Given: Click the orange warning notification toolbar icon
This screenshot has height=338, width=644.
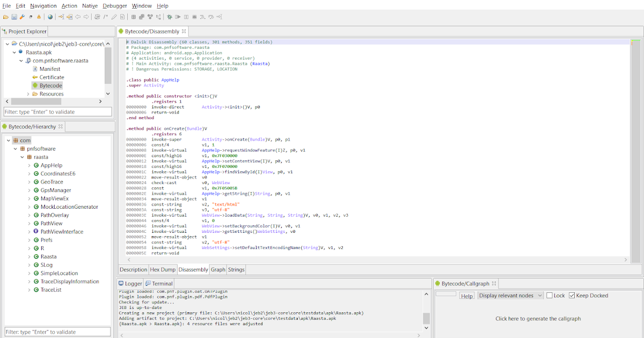Looking at the screenshot, I should click(39, 17).
